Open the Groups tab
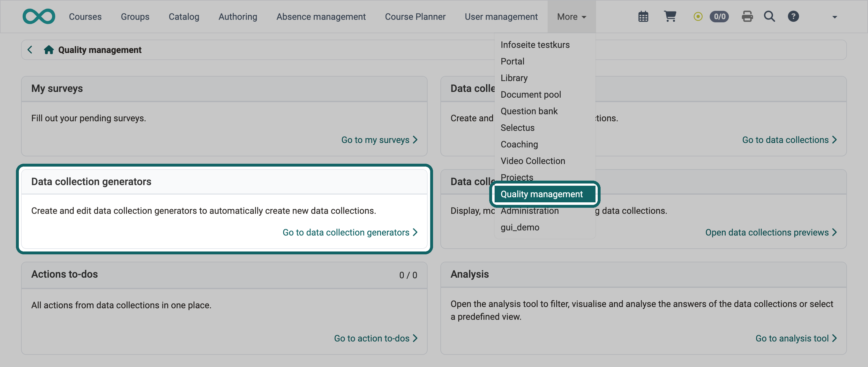The height and width of the screenshot is (367, 868). [x=135, y=17]
